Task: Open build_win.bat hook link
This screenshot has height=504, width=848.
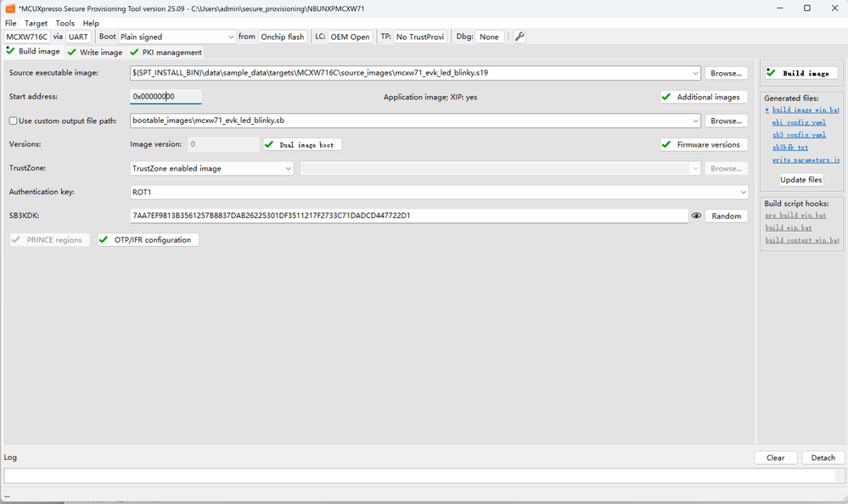Action: point(789,227)
